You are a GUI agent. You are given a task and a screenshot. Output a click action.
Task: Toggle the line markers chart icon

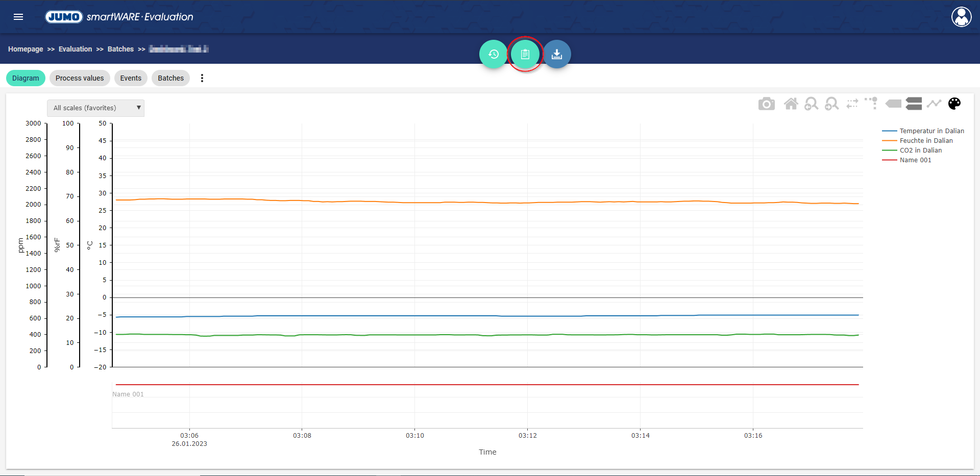tap(934, 104)
